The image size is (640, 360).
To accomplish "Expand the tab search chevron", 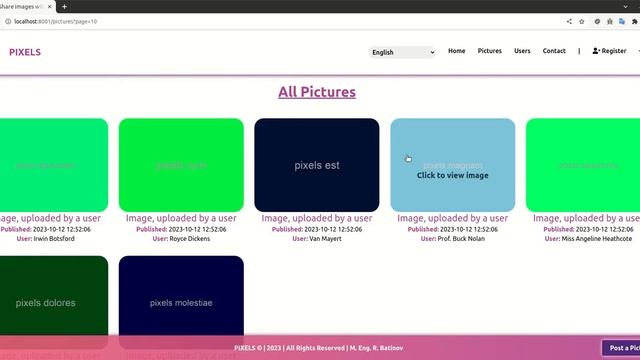I will point(625,7).
